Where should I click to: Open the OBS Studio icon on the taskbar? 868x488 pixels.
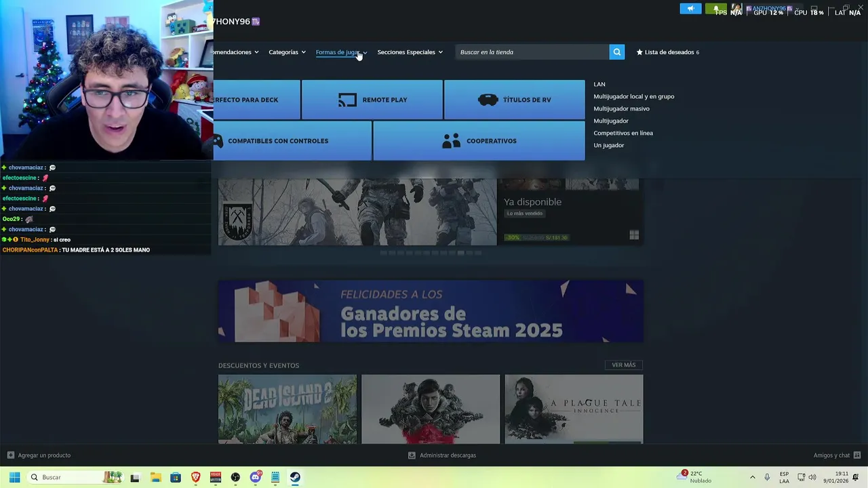point(235,477)
